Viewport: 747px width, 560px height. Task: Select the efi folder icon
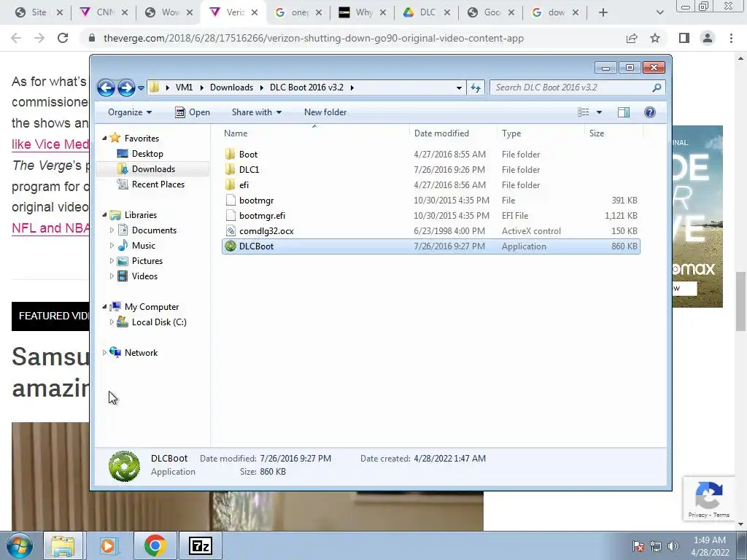[x=230, y=184]
